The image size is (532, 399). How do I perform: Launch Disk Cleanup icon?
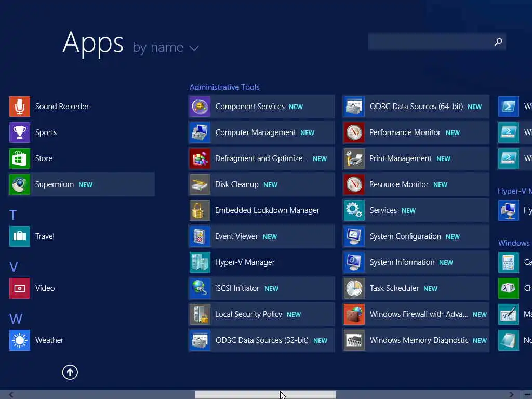[200, 184]
